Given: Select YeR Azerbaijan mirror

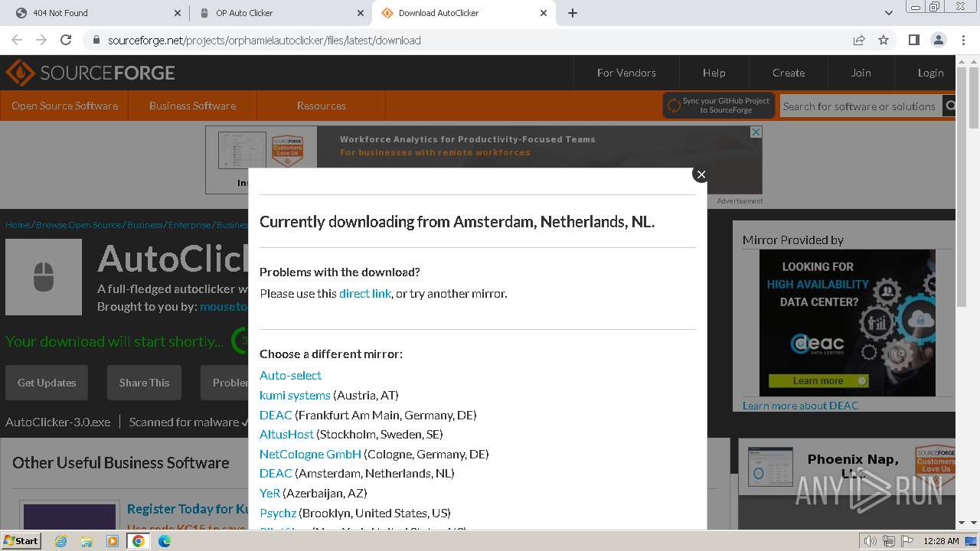Looking at the screenshot, I should click(269, 493).
